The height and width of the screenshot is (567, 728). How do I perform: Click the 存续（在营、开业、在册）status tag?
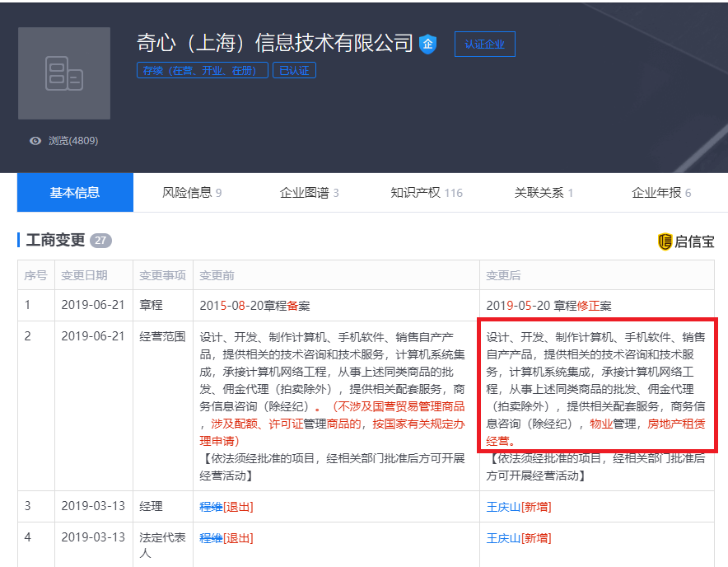pos(203,70)
